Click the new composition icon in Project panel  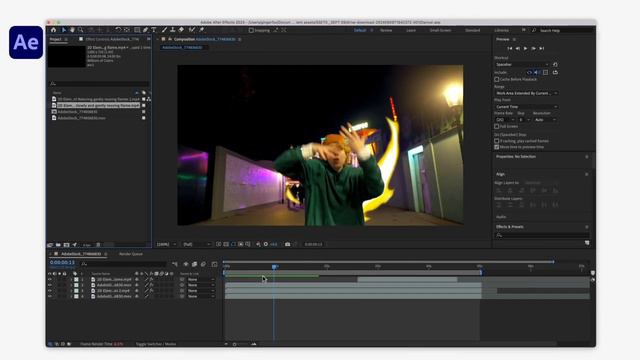[x=67, y=245]
